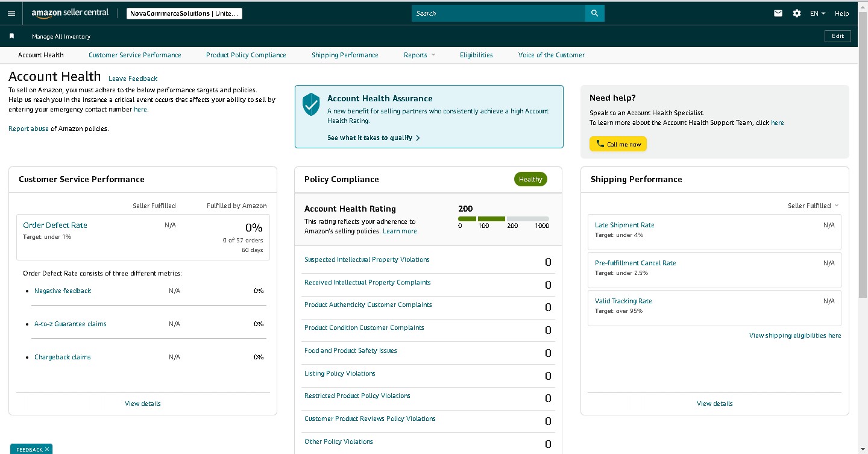The height and width of the screenshot is (454, 868).
Task: Expand See what it takes to qualify
Action: point(374,137)
